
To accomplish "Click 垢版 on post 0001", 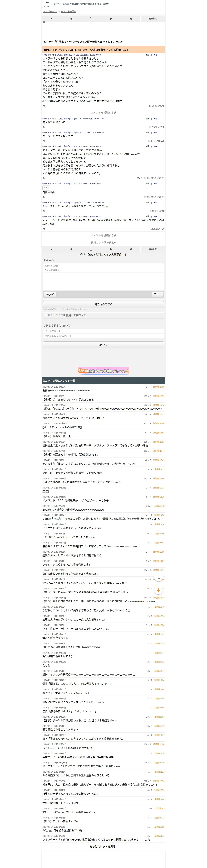I will point(147,55).
